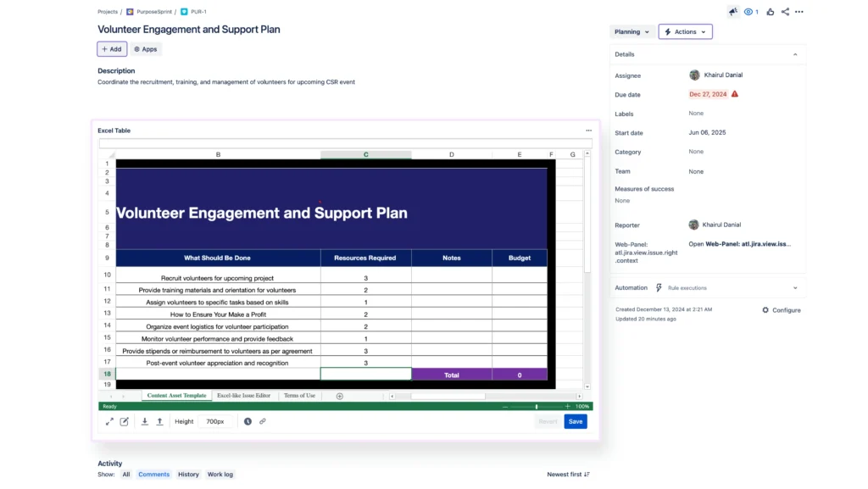
Task: Open the Web-Panel atl.jira.view.iss link
Action: pos(739,244)
